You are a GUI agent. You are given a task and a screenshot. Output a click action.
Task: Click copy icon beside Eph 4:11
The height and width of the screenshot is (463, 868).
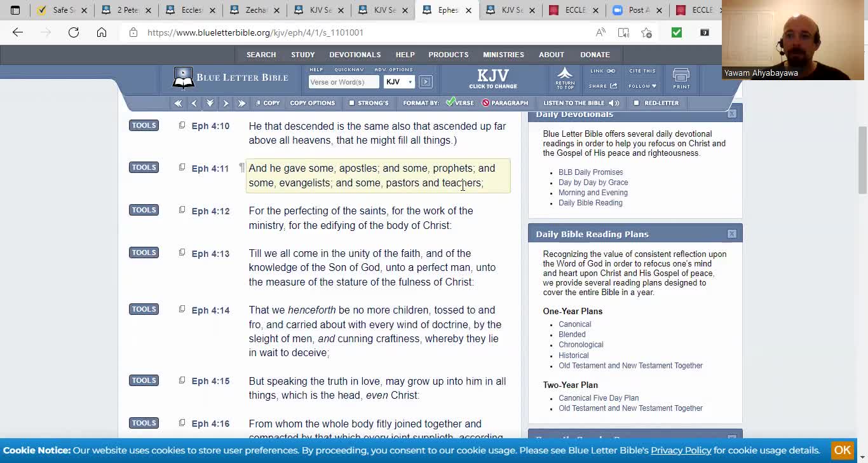point(182,167)
